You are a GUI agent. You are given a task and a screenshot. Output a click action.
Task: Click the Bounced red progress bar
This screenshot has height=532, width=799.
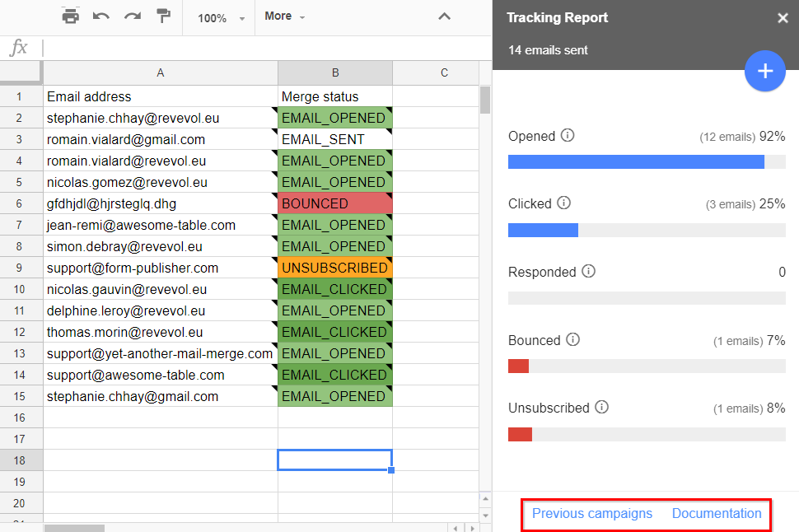(518, 366)
